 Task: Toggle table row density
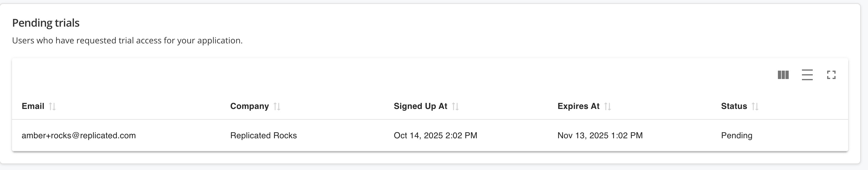pos(807,75)
